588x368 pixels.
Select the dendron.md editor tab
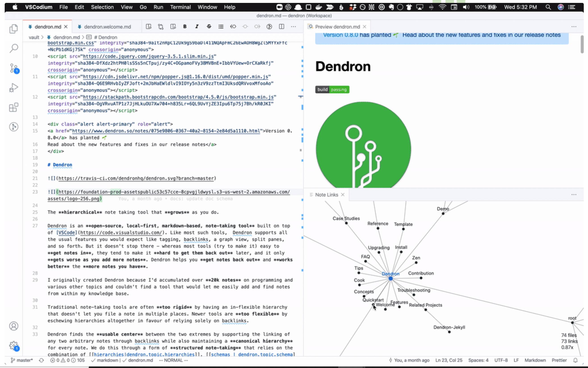point(48,27)
